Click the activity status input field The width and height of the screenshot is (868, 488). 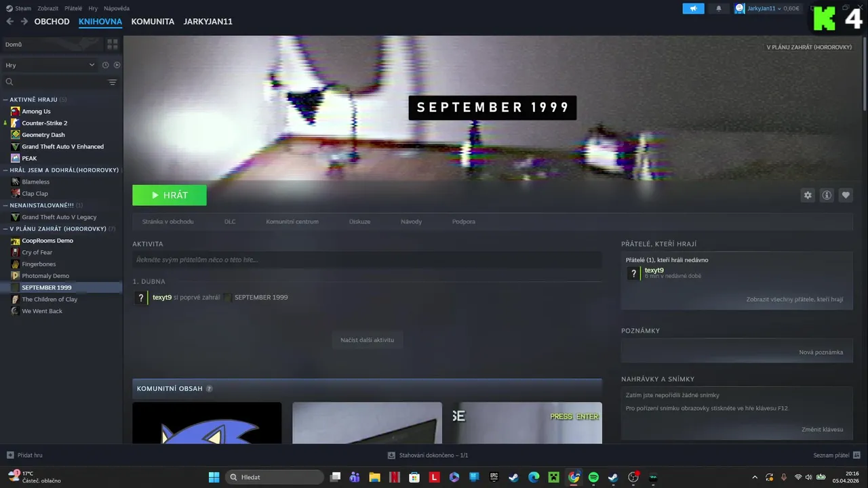tap(367, 260)
